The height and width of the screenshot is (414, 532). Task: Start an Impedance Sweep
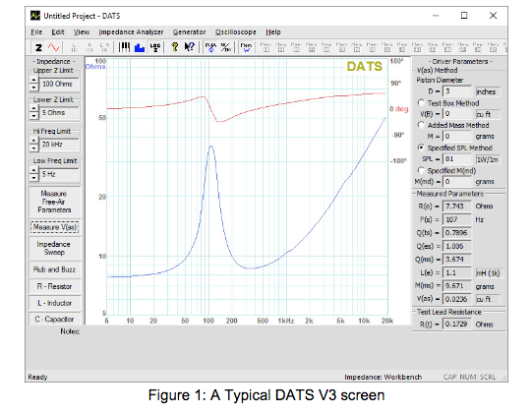(x=55, y=248)
